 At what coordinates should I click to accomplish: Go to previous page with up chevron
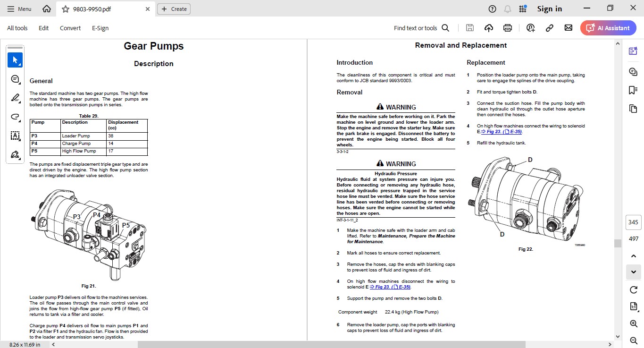coord(633,256)
